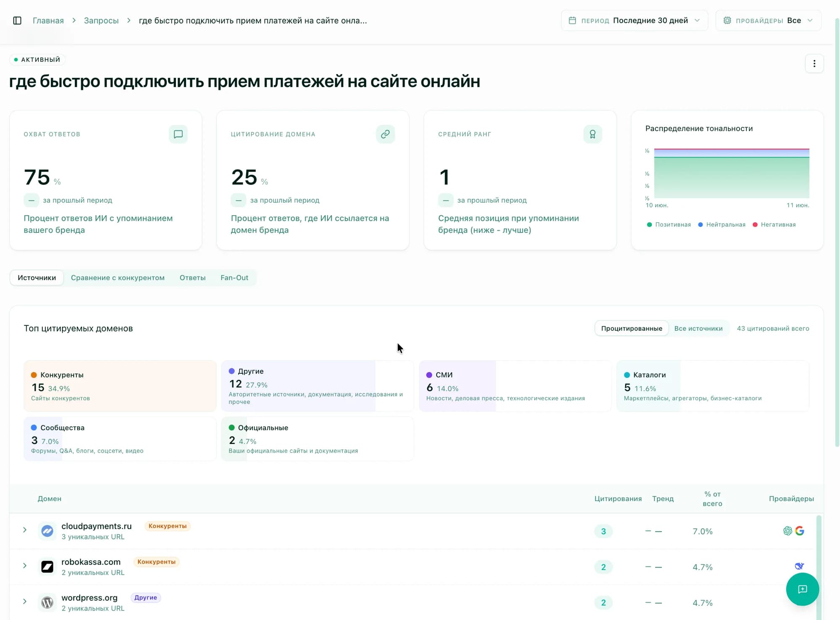The image size is (840, 620).
Task: Open the floating feedback chat button
Action: point(802,589)
